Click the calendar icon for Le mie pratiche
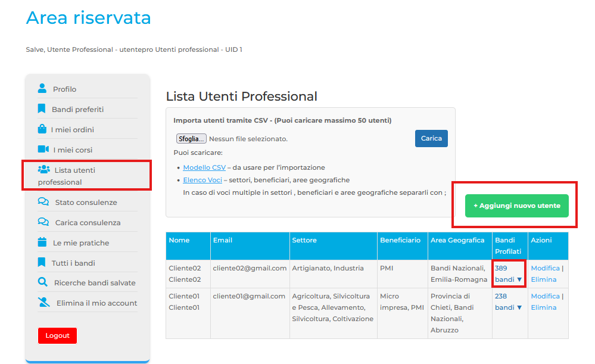 (42, 242)
